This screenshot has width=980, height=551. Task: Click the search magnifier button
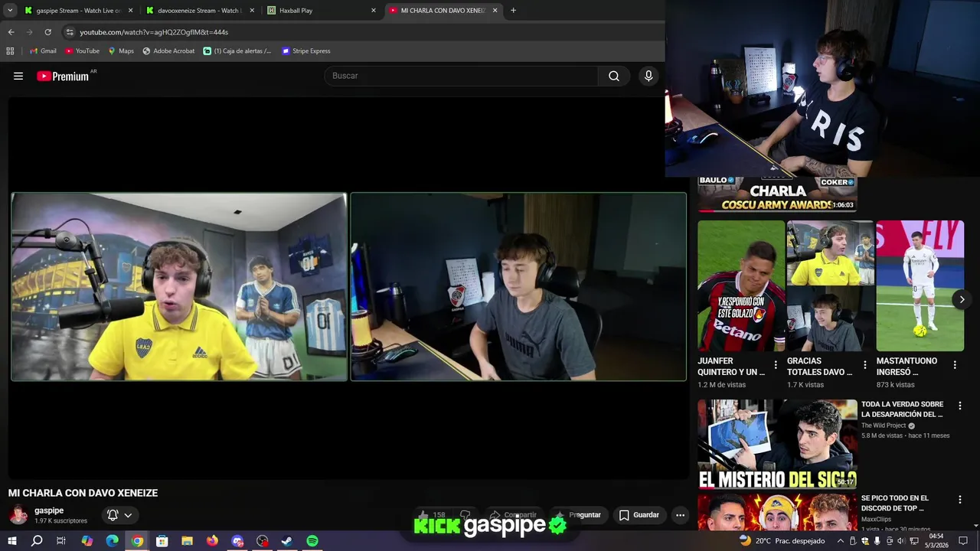[x=614, y=76]
